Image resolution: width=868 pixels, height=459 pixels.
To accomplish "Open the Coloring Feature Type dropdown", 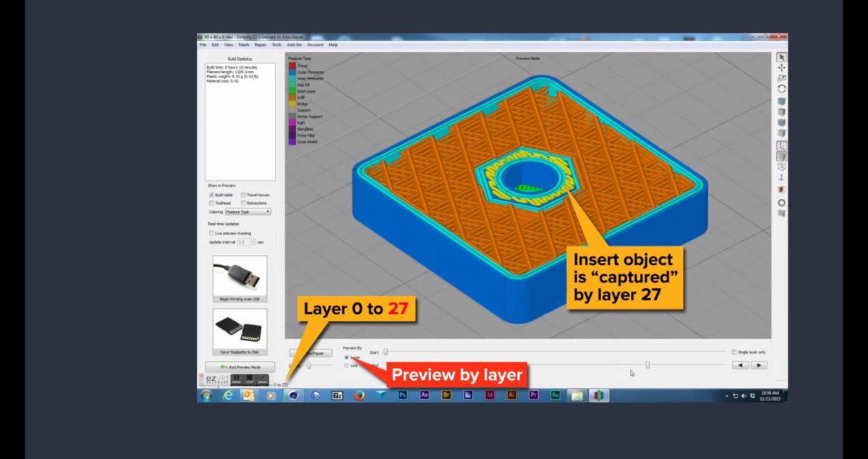I will (x=247, y=212).
